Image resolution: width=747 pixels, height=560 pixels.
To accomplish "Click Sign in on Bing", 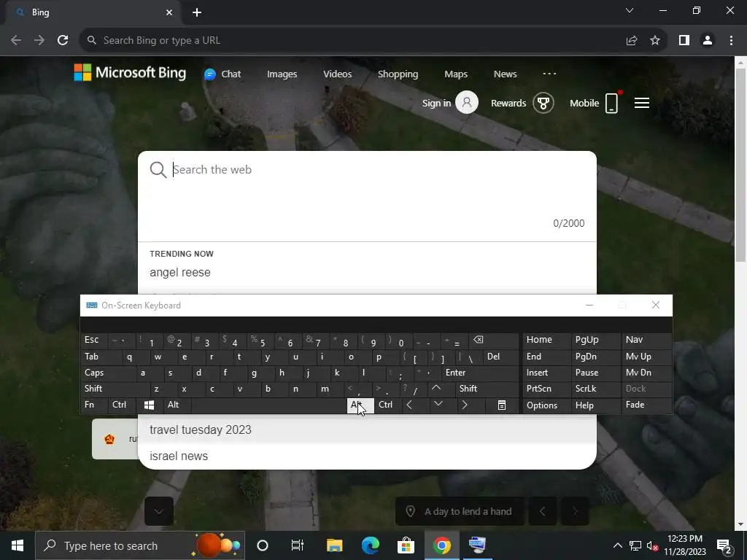I will pyautogui.click(x=450, y=103).
